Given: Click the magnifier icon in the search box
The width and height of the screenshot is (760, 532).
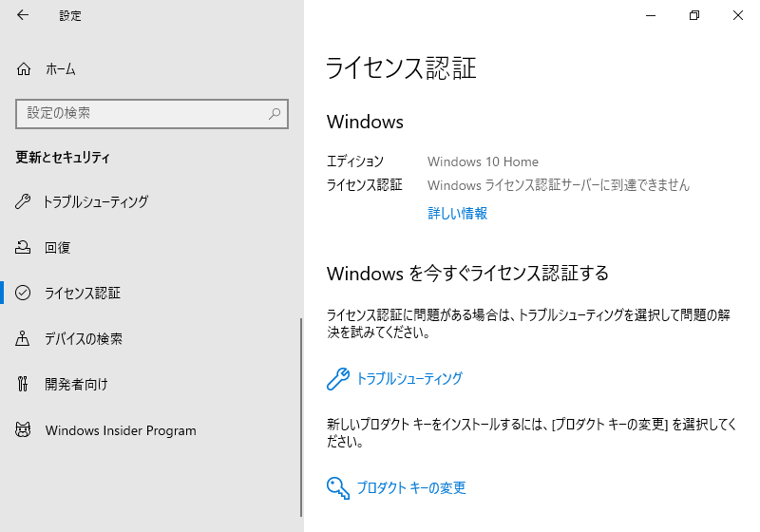Looking at the screenshot, I should pyautogui.click(x=275, y=114).
